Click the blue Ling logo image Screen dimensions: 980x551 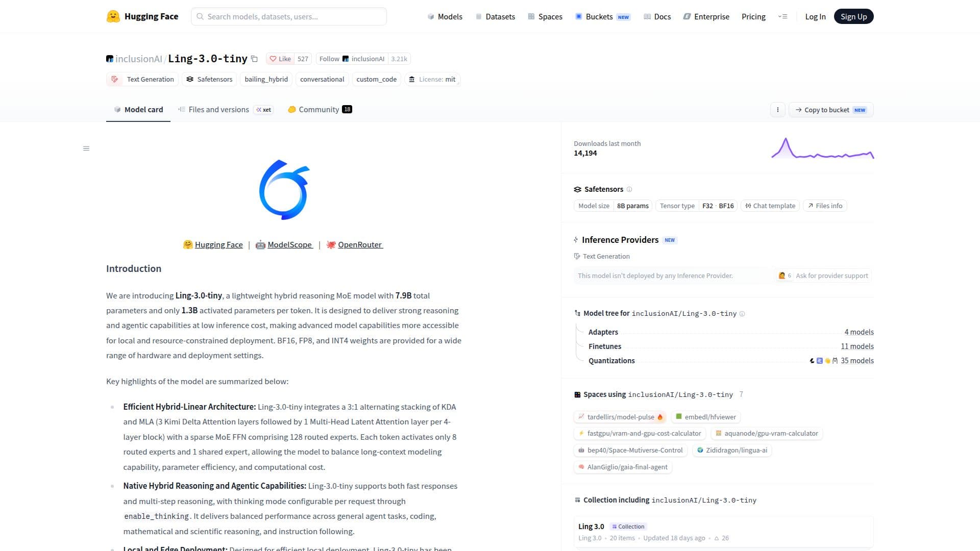point(284,190)
